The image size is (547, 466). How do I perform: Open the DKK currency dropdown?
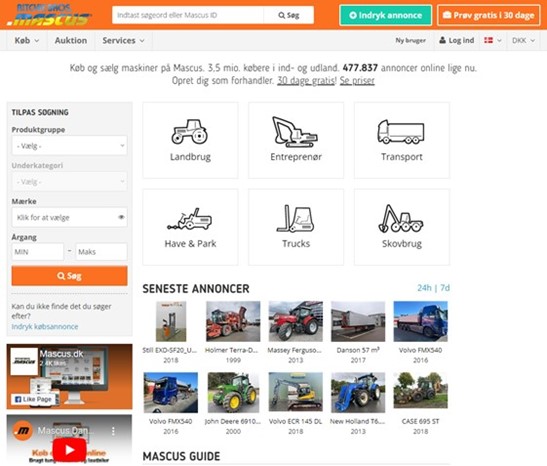pyautogui.click(x=523, y=40)
